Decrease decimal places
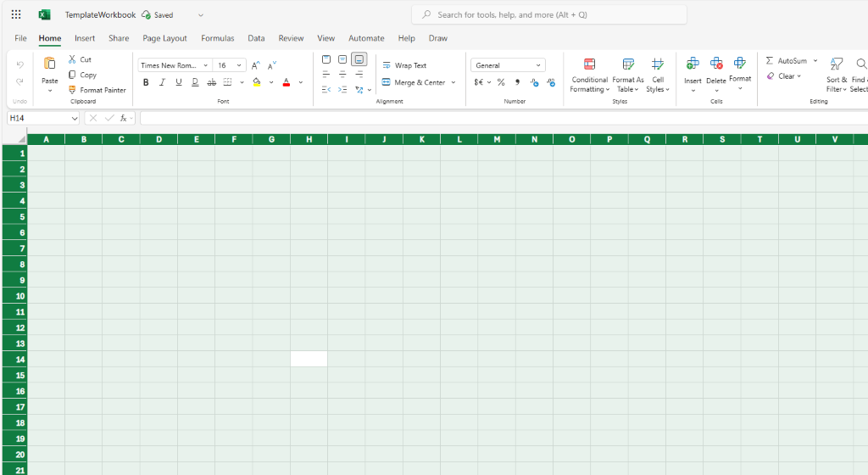The image size is (868, 475). click(551, 82)
